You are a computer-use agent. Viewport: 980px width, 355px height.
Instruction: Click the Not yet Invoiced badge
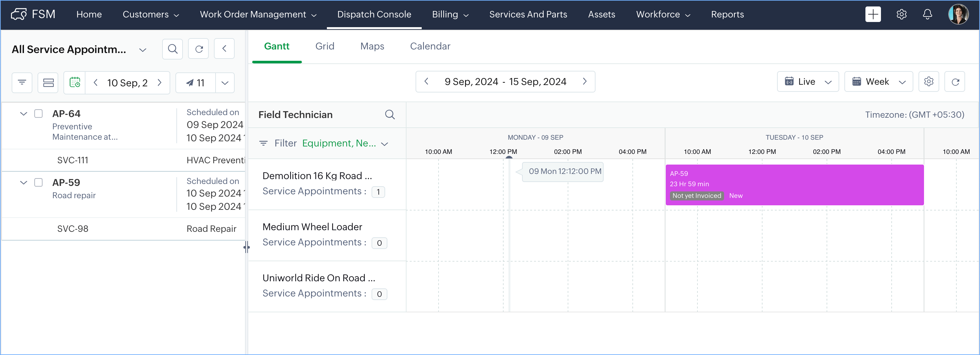[x=696, y=195]
